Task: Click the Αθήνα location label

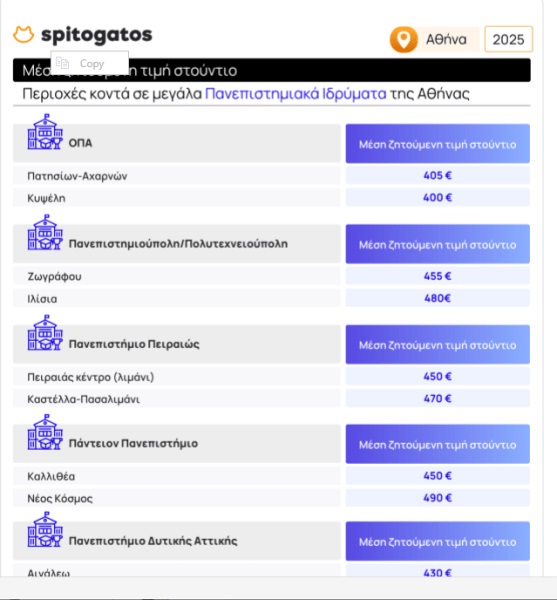Action: coord(446,39)
